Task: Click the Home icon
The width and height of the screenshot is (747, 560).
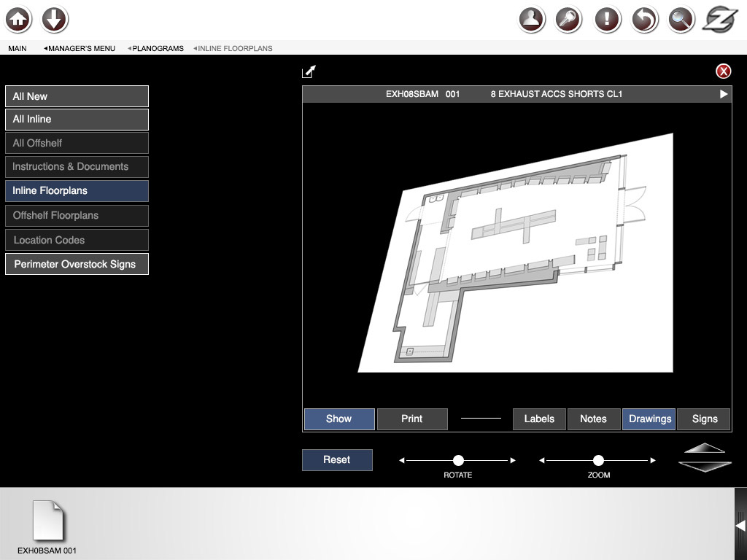Action: [x=19, y=20]
